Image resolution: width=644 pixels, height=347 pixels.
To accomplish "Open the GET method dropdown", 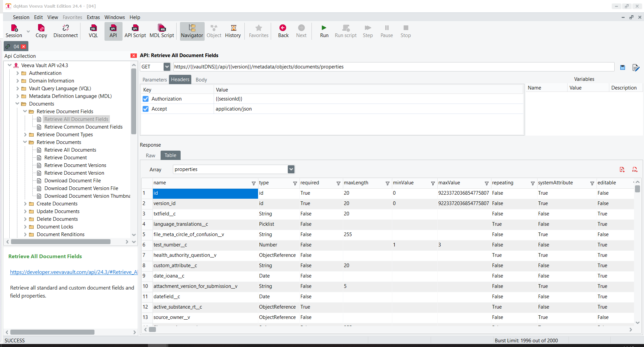I will (x=167, y=67).
